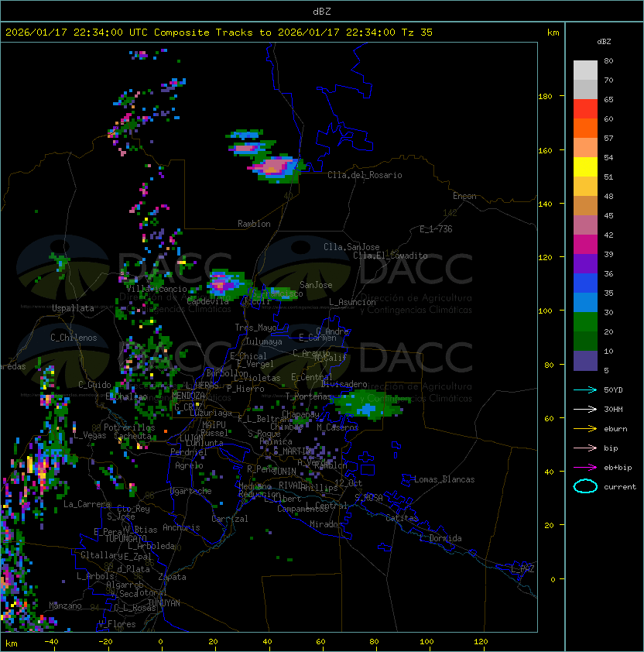644x652 pixels.
Task: Click the L_PAZ label at right edge
Action: coord(522,568)
